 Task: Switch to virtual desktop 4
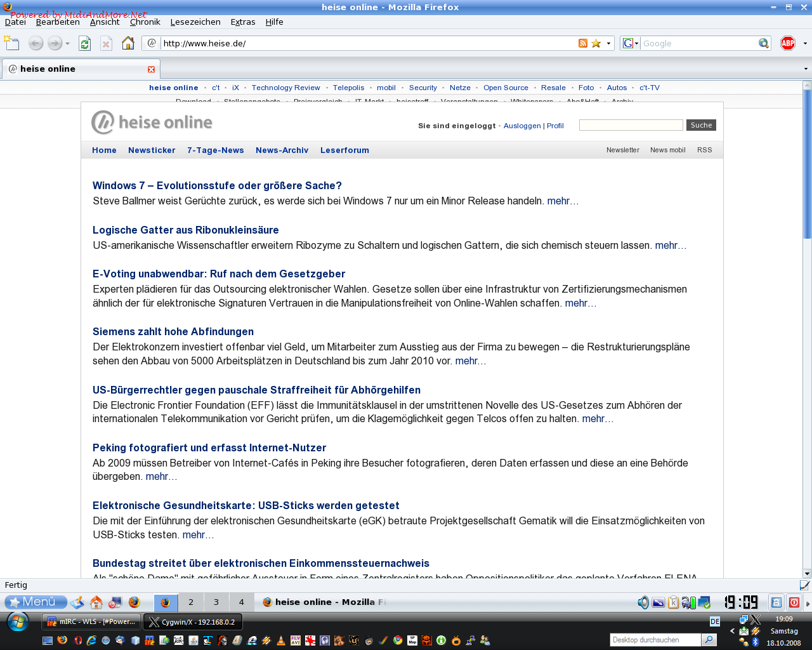coord(241,602)
